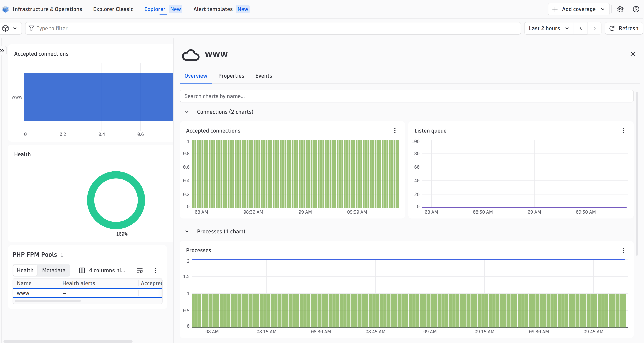Close the www details panel
644x343 pixels.
(633, 54)
